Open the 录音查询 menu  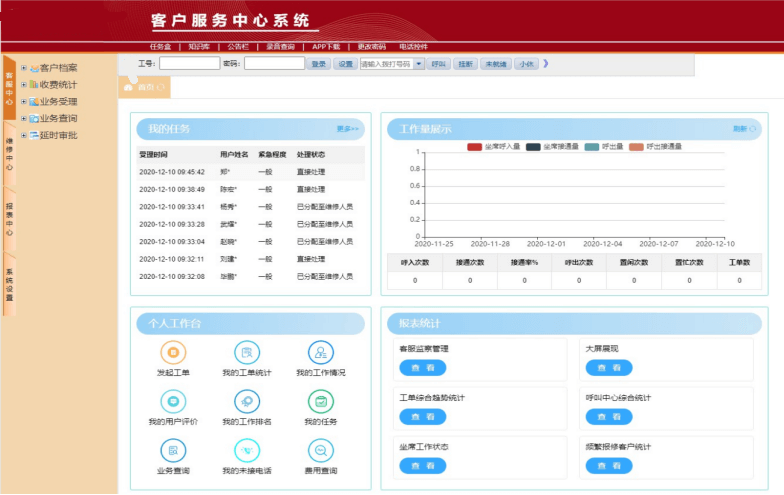280,46
